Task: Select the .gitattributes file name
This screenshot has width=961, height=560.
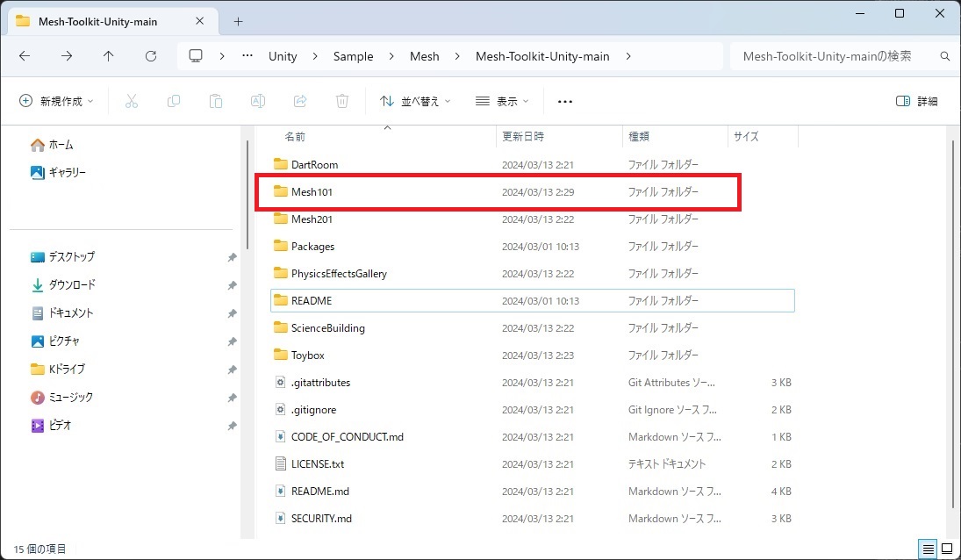Action: tap(320, 383)
